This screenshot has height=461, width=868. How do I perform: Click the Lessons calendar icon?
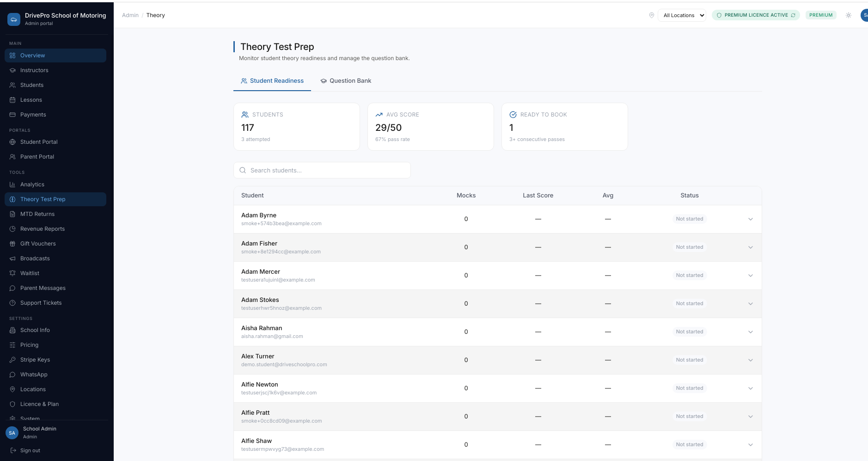coord(12,100)
